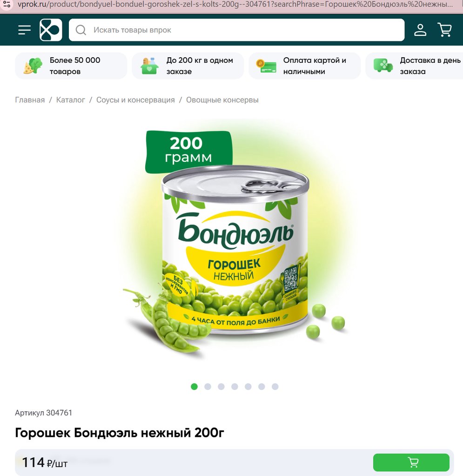Click the Vprok clover logo
This screenshot has width=463, height=476.
pyautogui.click(x=51, y=30)
